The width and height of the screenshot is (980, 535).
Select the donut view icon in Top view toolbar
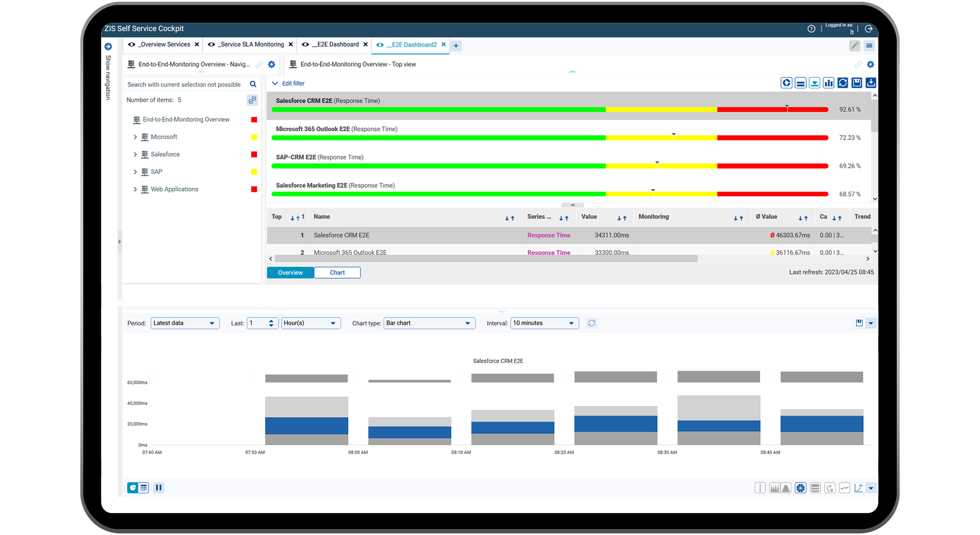(x=786, y=83)
